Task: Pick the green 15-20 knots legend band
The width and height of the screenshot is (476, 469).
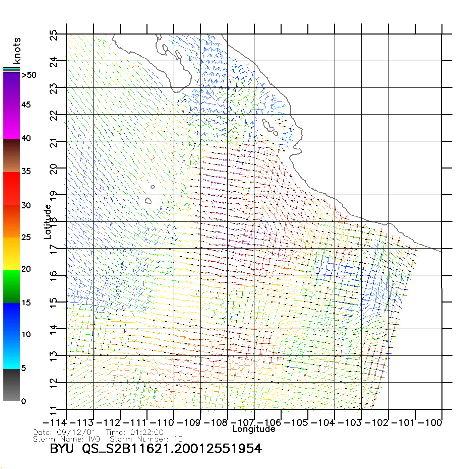Action: coord(12,286)
